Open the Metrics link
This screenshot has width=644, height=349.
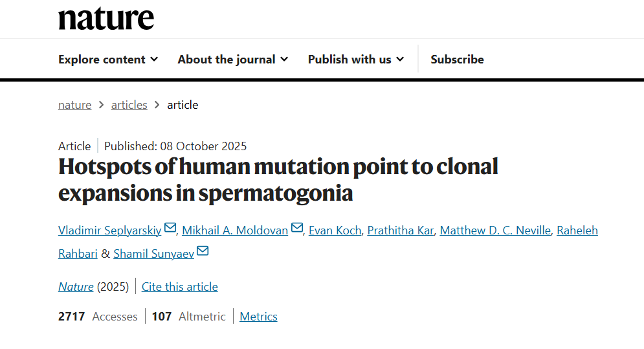point(258,317)
